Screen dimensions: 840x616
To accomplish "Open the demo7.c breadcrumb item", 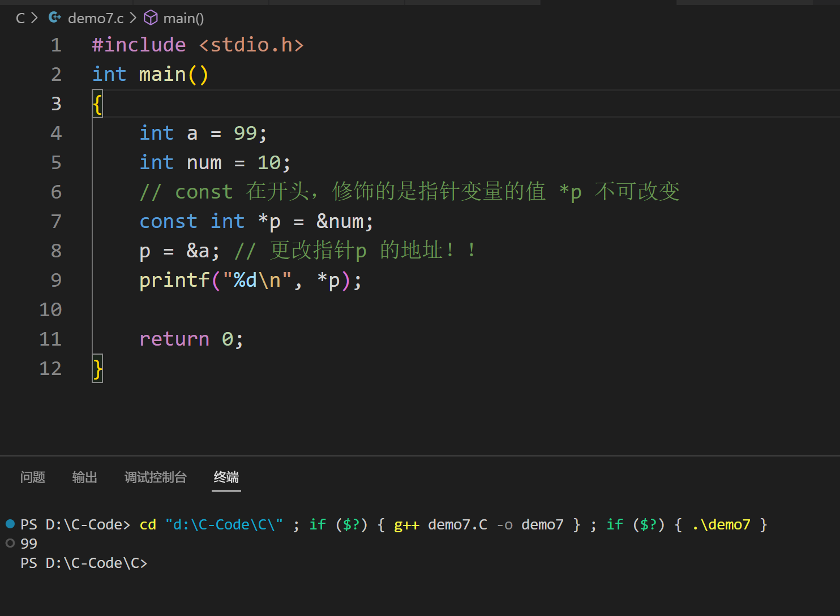I will [x=96, y=18].
